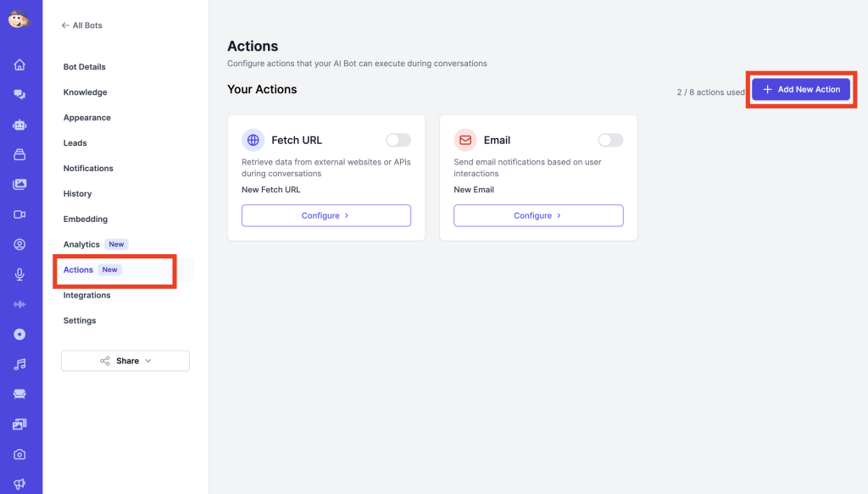Open the microphone icon in sidebar

19,275
